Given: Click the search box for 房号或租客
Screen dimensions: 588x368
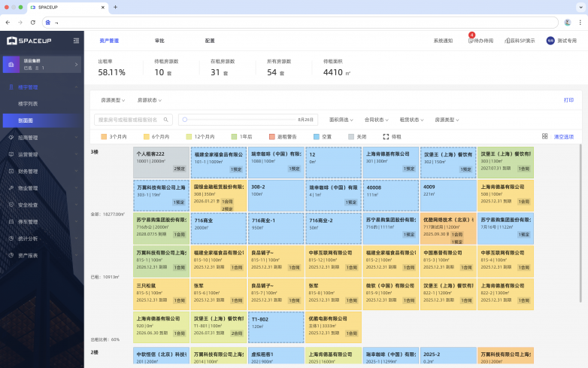Looking at the screenshot, I should tap(133, 120).
